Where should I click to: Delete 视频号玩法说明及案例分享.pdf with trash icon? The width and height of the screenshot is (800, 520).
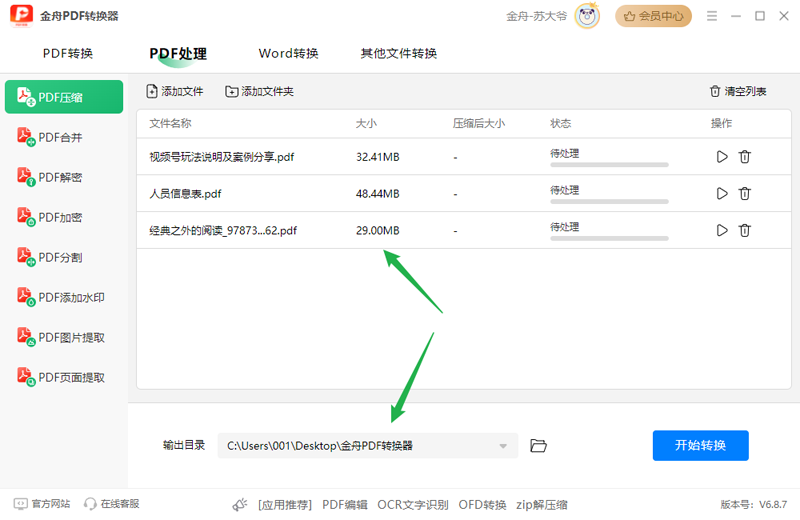[744, 157]
